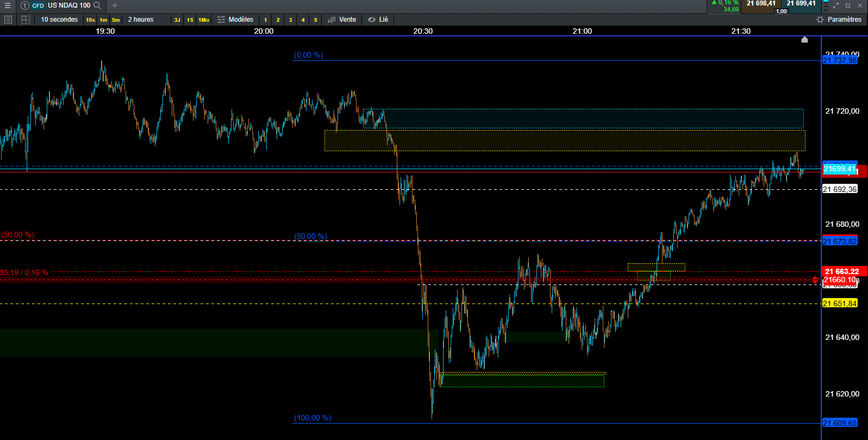The image size is (868, 440).
Task: Click the Lié label in toolbar
Action: (384, 20)
